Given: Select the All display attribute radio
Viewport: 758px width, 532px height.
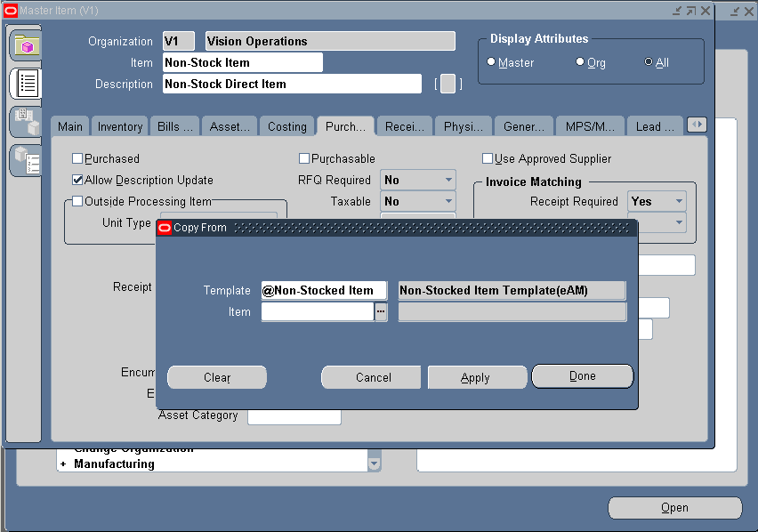Looking at the screenshot, I should pyautogui.click(x=649, y=62).
